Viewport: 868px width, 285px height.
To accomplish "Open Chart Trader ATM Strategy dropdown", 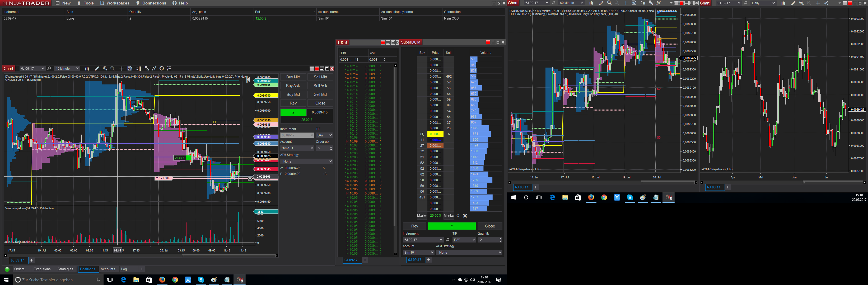I will (307, 161).
